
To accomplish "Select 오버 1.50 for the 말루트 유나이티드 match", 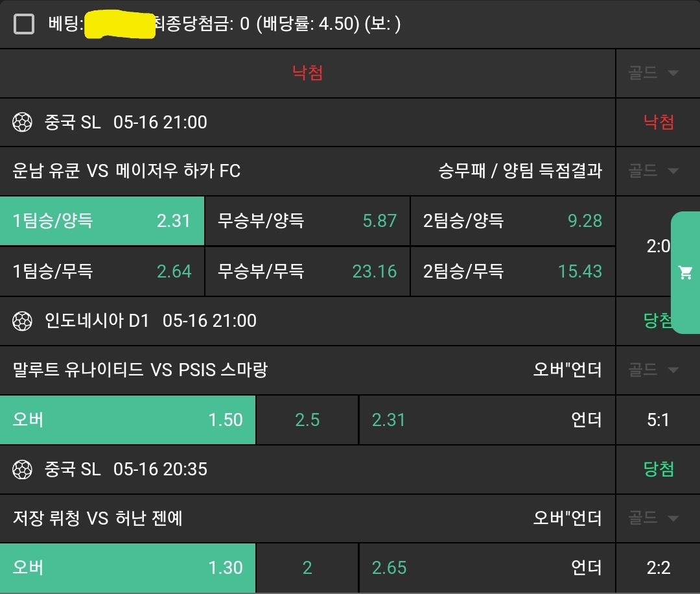I will (x=128, y=420).
